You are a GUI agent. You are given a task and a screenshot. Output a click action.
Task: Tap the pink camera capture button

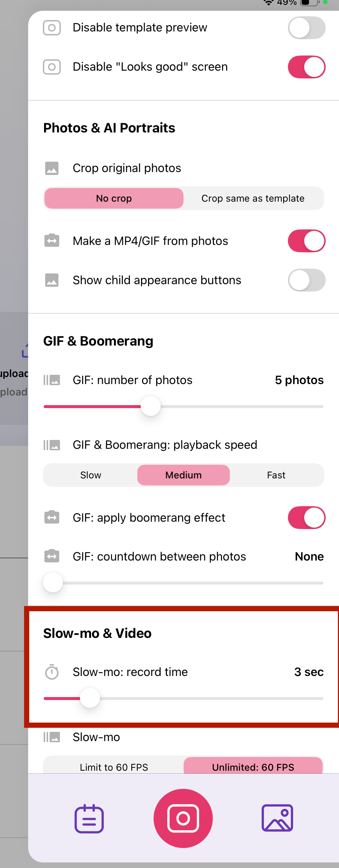point(183,818)
